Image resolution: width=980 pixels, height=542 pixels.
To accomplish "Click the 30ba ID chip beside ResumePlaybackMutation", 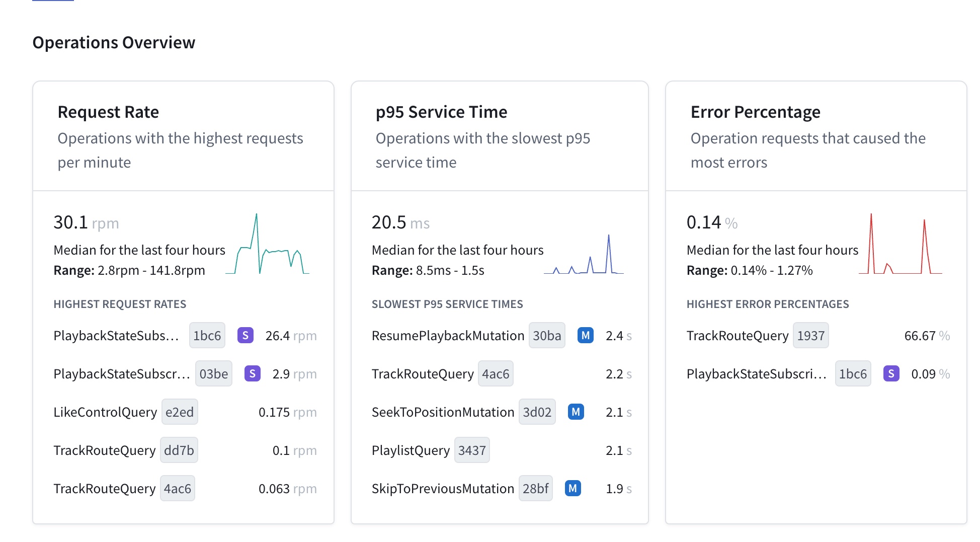I will coord(546,335).
